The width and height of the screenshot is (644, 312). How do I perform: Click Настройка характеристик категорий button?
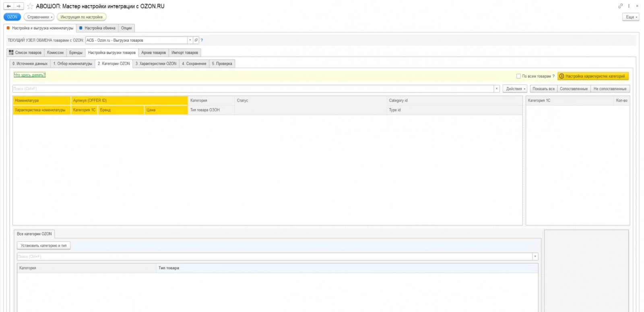(x=593, y=76)
